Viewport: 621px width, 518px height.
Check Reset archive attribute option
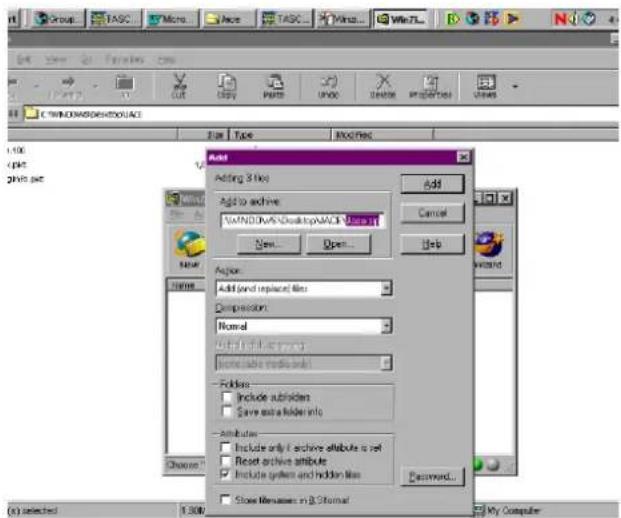[x=225, y=461]
